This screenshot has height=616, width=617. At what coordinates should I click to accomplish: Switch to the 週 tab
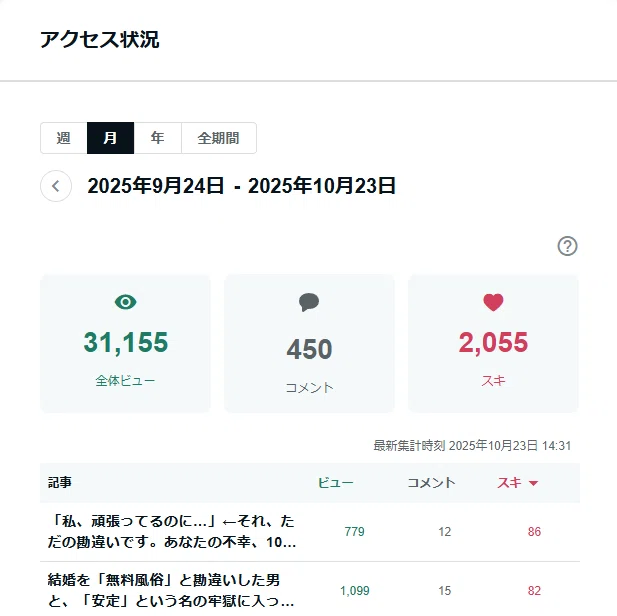point(63,138)
